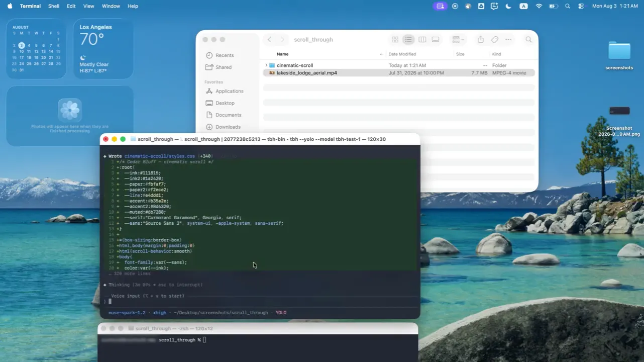Open the Wi-Fi status menu
Viewport: 644px width, 362px height.
click(539, 6)
